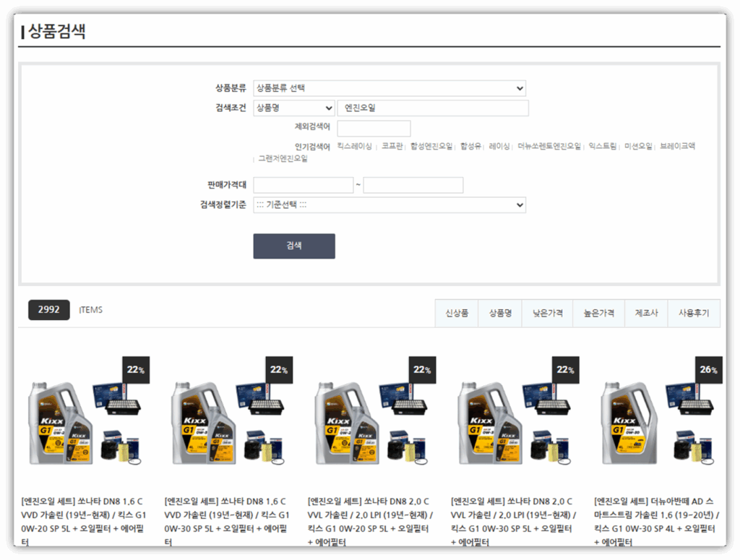Click the 그랜저엔진오일 popular keyword link
Viewport: 740px width, 560px height.
tap(283, 158)
